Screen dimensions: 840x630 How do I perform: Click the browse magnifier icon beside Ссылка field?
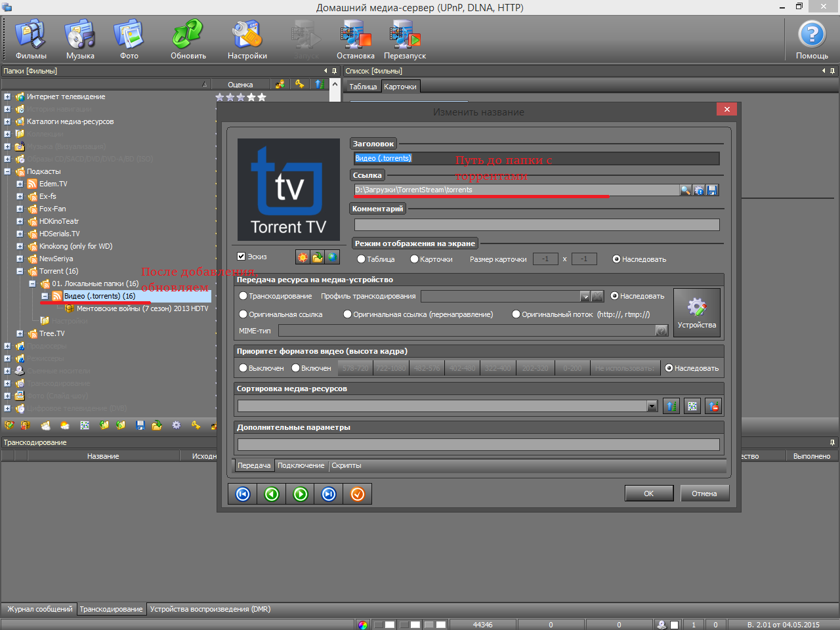(x=686, y=190)
